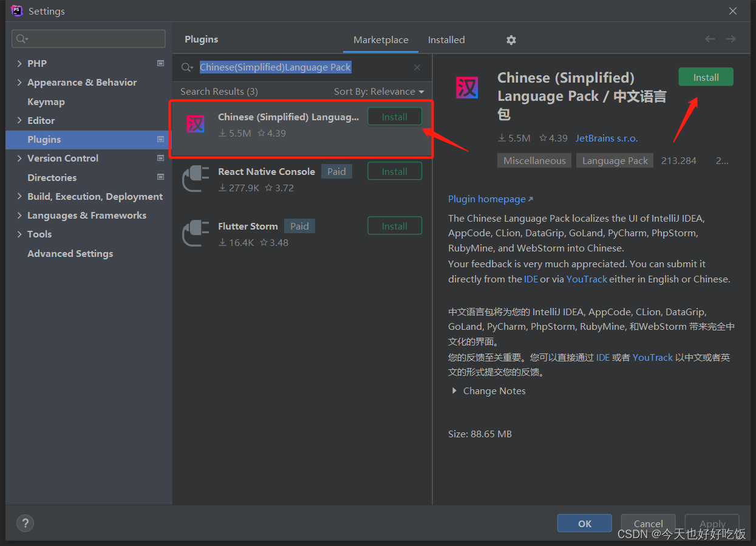Screen dimensions: 756x546
Task: Click the JetBrains s.r.o. vendor link
Action: [x=607, y=138]
